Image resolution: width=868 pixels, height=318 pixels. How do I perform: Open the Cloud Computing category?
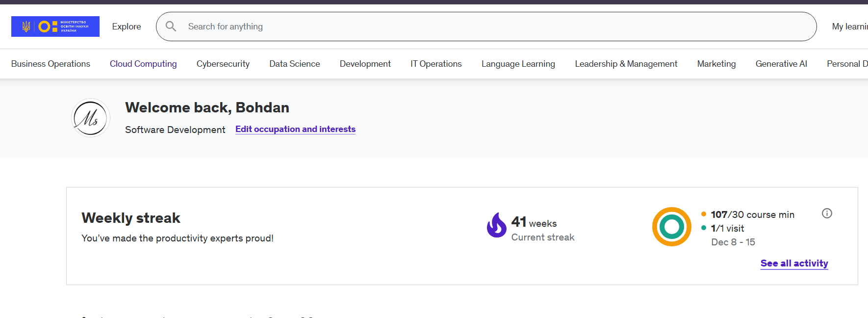[x=143, y=64]
